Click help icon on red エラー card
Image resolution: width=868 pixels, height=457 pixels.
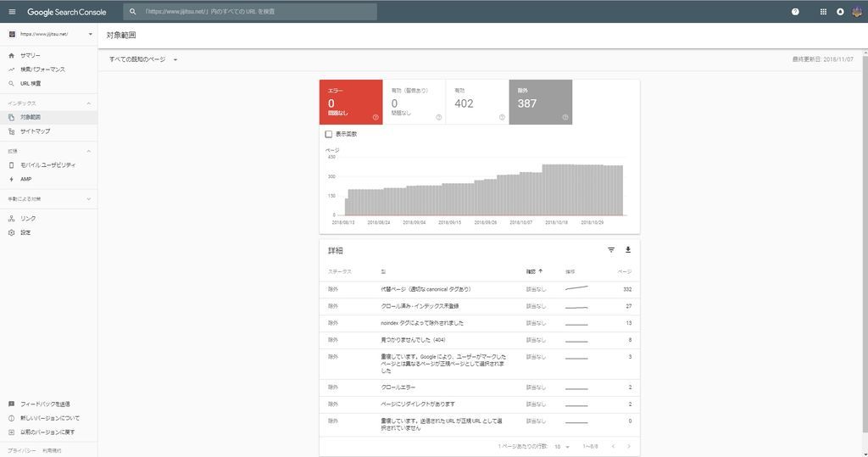tap(376, 117)
